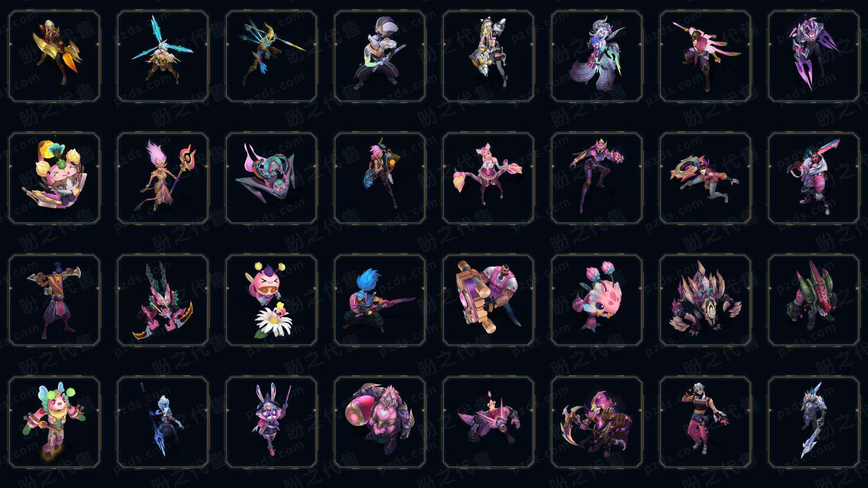Select the gray-haired pink-pants woman skin
This screenshot has height=488, width=868.
(705, 422)
